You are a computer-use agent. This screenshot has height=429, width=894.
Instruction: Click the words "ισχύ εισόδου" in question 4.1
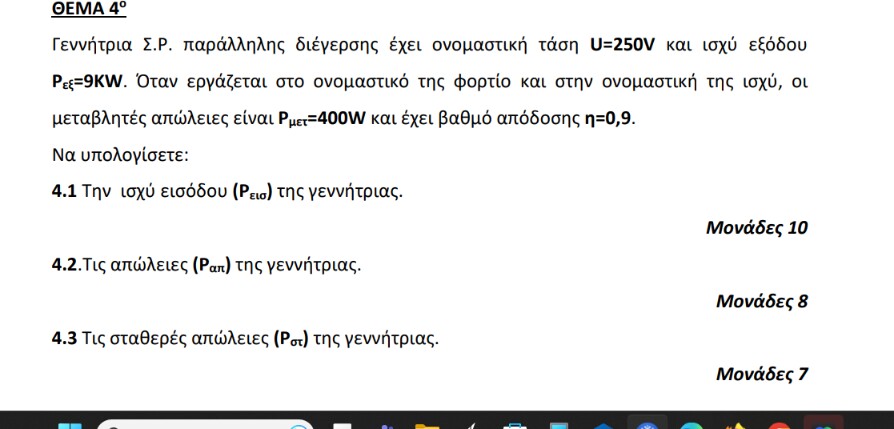[174, 192]
